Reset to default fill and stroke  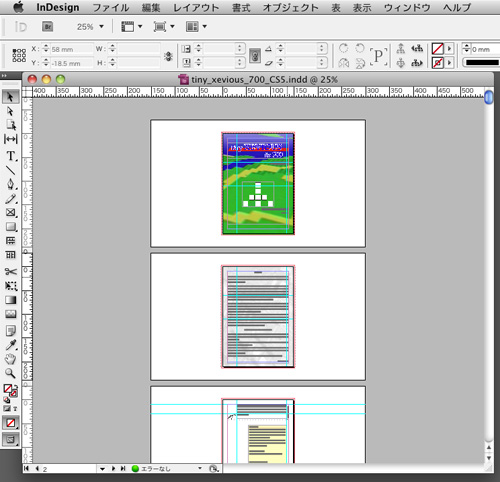pos(6,399)
